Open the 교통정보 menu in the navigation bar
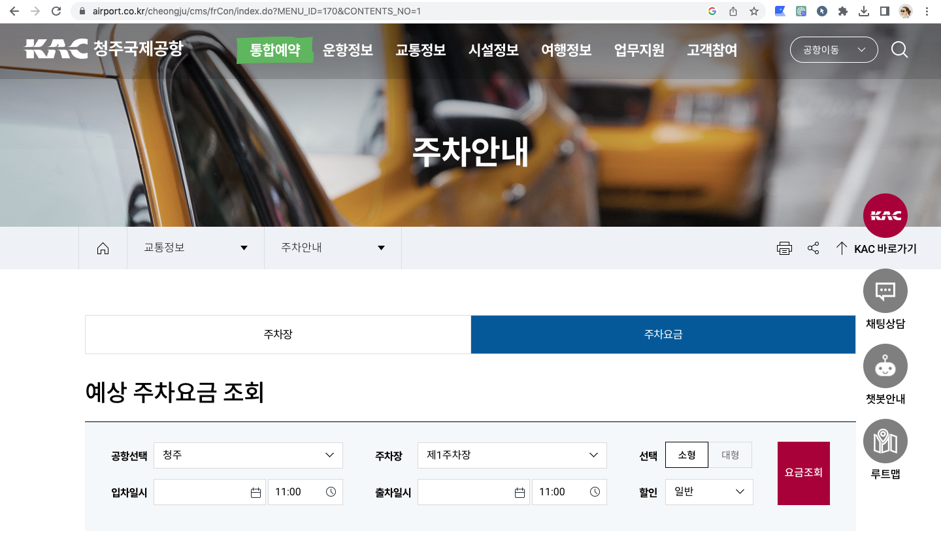 click(x=420, y=50)
